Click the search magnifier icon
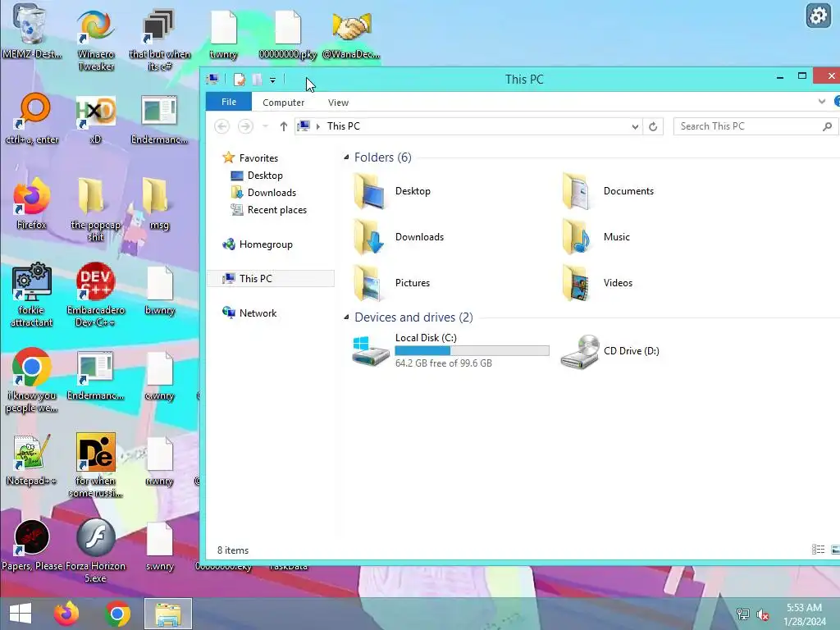Screen dimensions: 840x630 pos(827,126)
